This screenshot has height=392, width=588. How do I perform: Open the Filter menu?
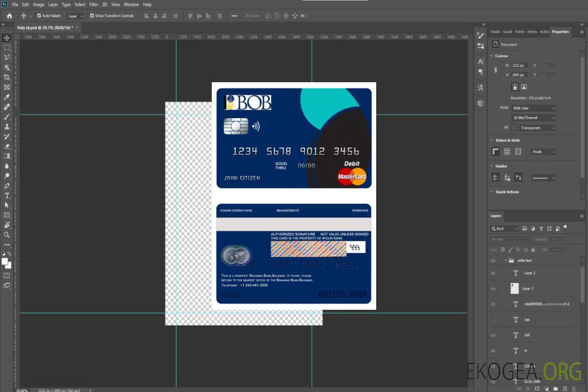94,4
